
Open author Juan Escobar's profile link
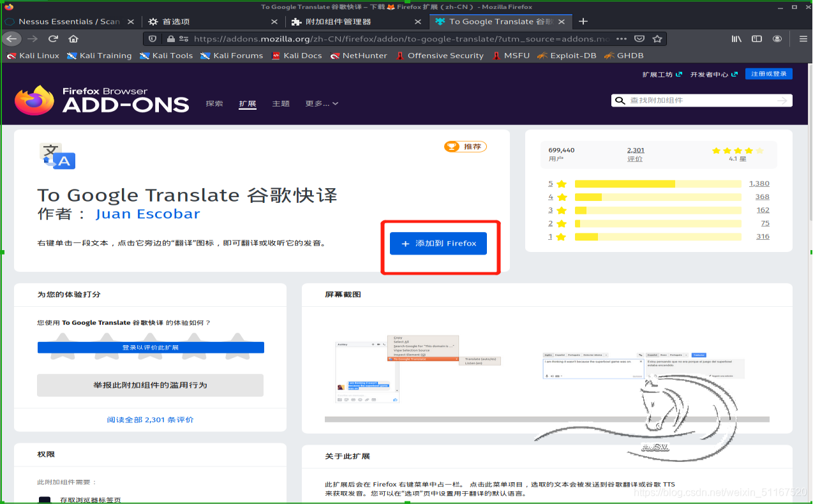tap(148, 214)
